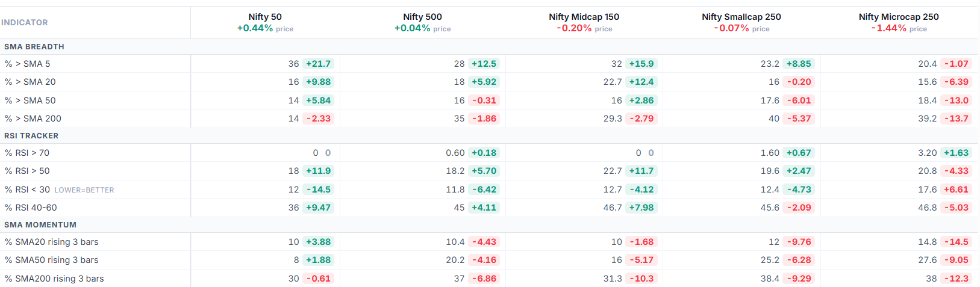Click the '% > SMA 20' row label
The height and width of the screenshot is (287, 980).
click(x=30, y=82)
